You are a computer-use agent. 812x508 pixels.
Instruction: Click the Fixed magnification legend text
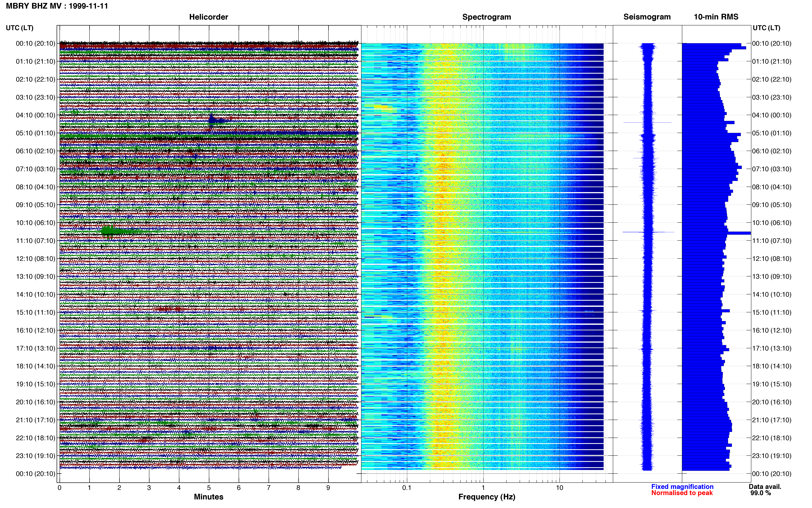[682, 486]
